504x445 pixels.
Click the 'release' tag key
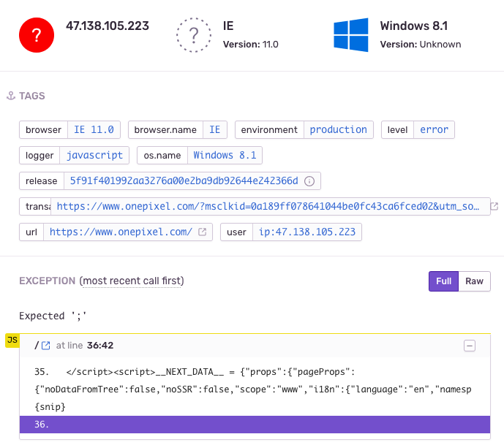pyautogui.click(x=42, y=181)
